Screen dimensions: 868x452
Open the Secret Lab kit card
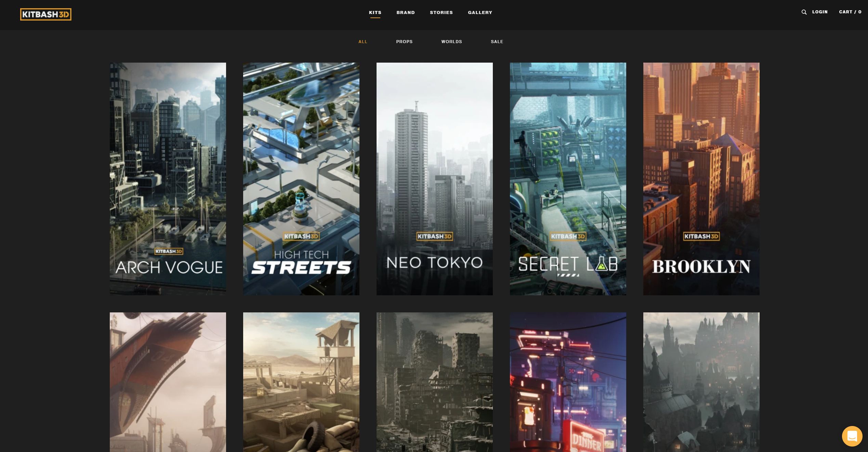568,179
